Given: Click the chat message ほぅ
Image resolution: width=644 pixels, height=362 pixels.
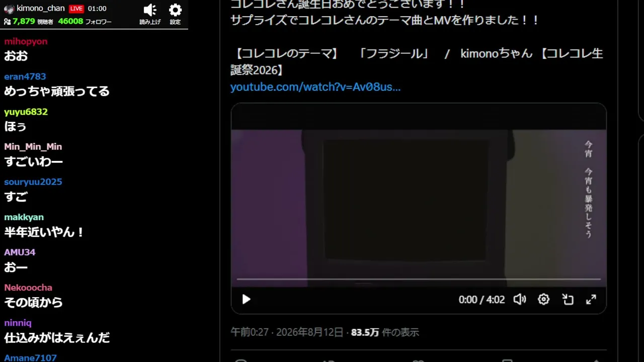Looking at the screenshot, I should click(15, 126).
